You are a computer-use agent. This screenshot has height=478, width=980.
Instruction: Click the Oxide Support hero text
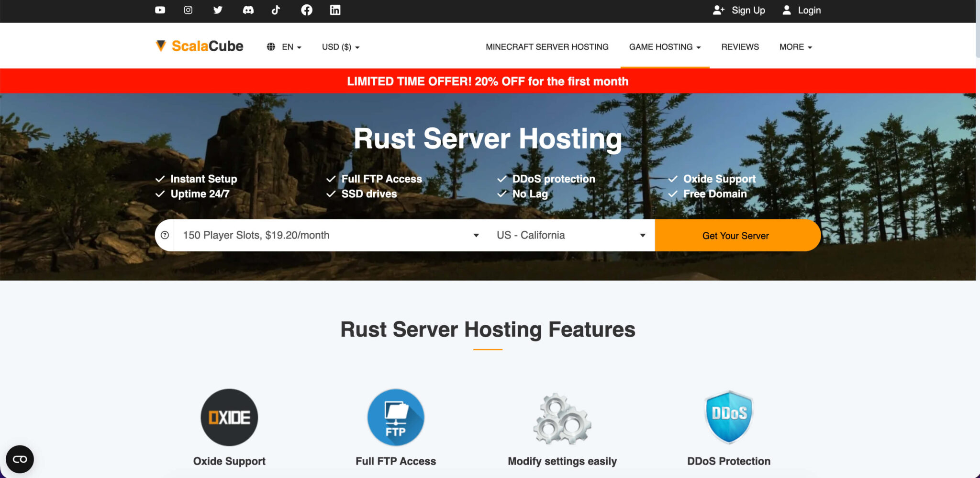[719, 179]
